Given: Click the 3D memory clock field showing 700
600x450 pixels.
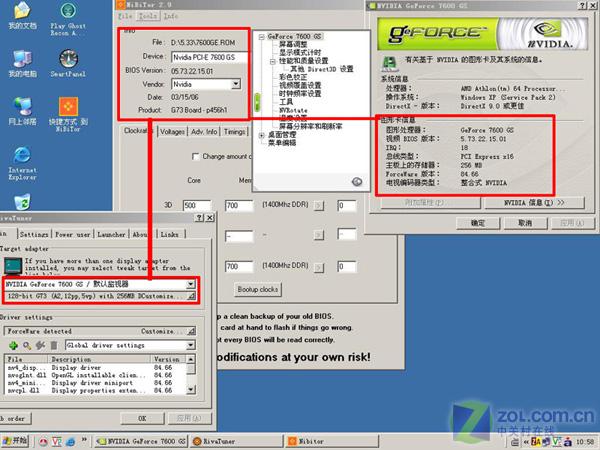Looking at the screenshot, I should coord(239,205).
